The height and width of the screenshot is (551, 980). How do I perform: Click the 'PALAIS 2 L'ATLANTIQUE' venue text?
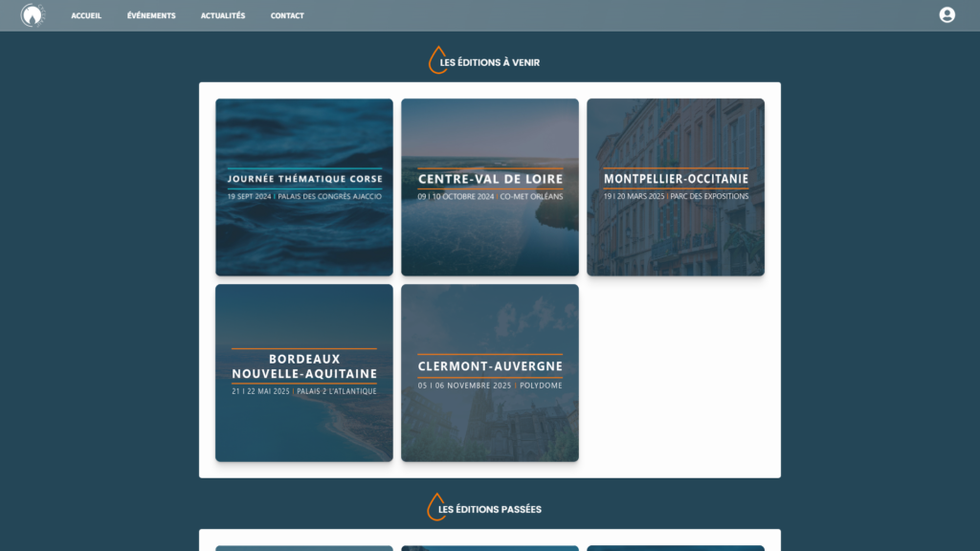coord(337,391)
